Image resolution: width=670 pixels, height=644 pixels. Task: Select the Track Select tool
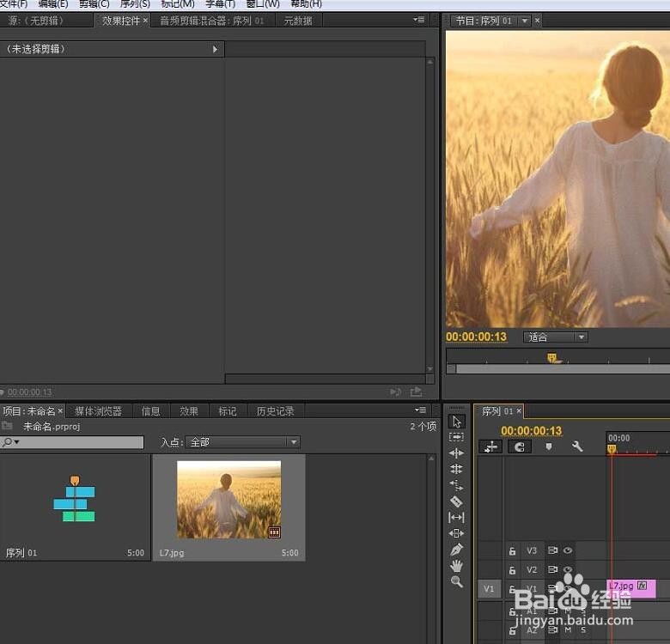[x=456, y=437]
